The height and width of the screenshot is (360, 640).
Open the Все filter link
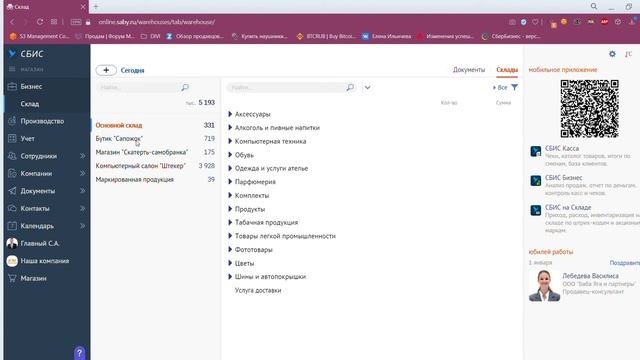502,87
